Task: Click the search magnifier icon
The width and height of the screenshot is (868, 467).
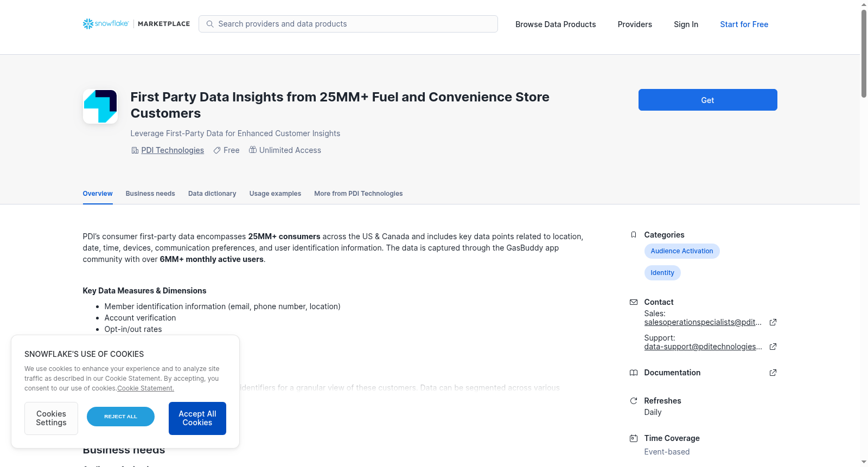Action: pos(210,24)
